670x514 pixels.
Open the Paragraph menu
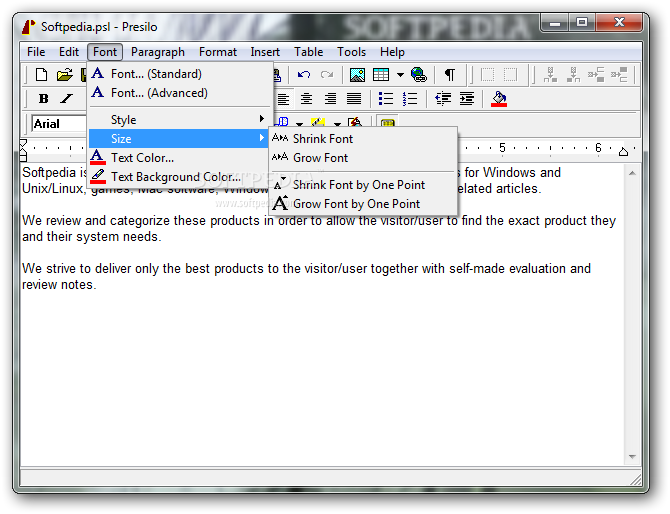click(158, 52)
